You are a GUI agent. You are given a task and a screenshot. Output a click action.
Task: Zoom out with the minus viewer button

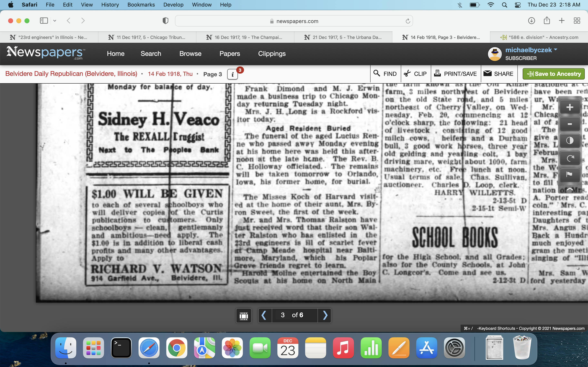pos(570,124)
